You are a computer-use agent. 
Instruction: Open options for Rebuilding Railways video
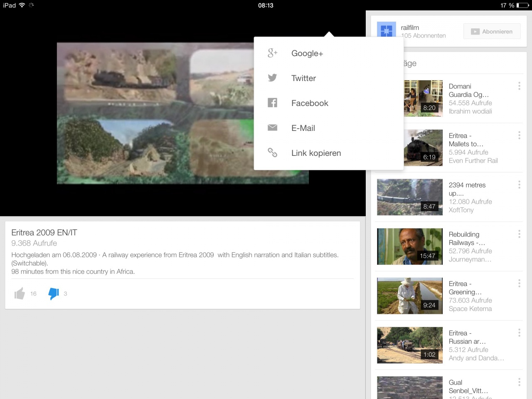pyautogui.click(x=519, y=234)
